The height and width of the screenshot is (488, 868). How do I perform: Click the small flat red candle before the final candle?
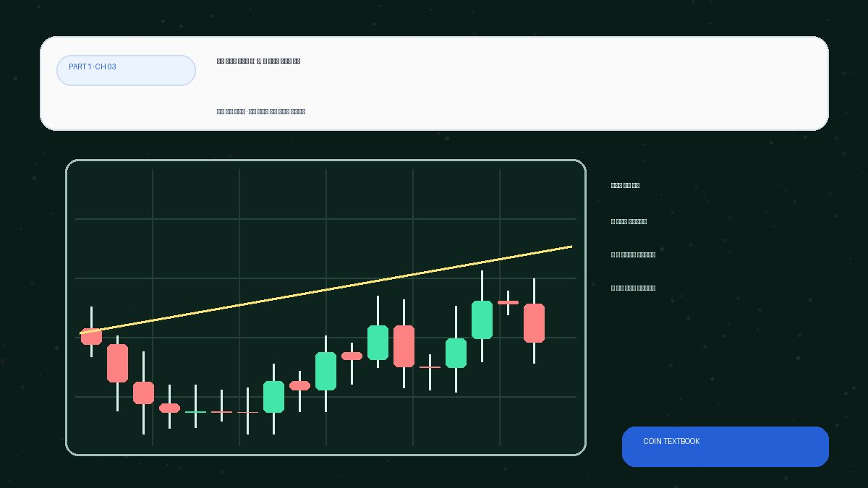[508, 302]
